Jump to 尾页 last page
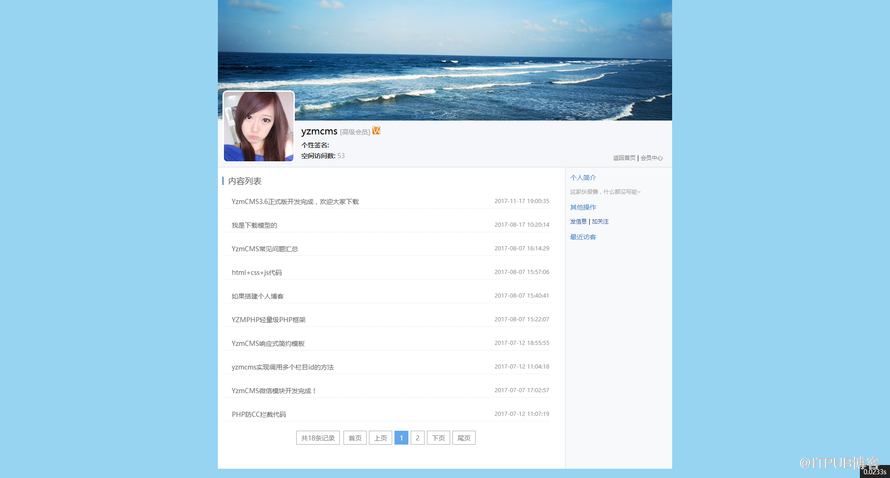This screenshot has height=478, width=890. point(464,438)
